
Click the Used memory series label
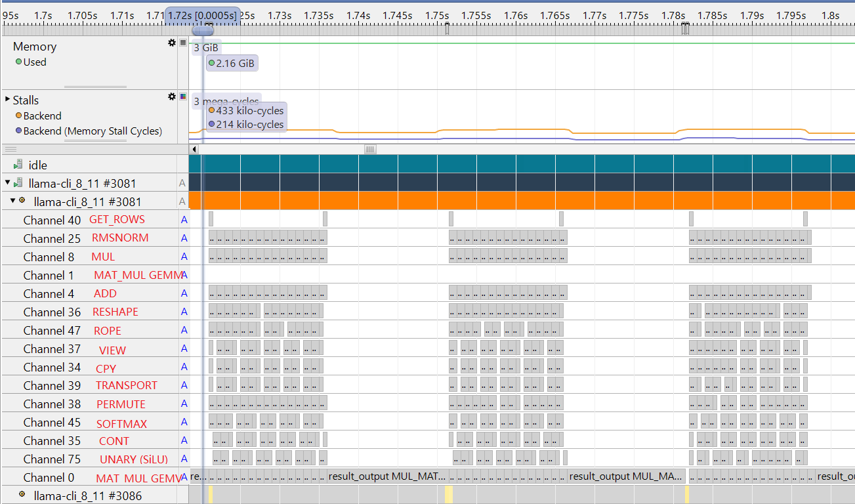[35, 62]
